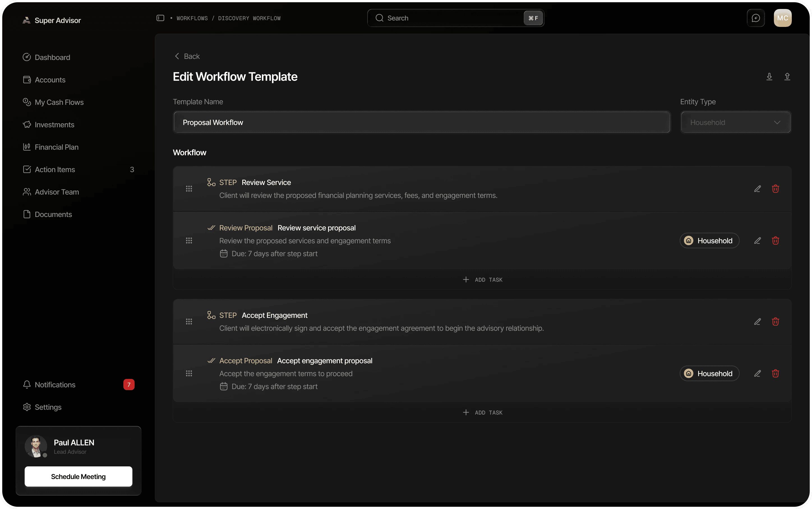Viewport: 812px width, 509px height.
Task: Open Financial Plan in sidebar
Action: tap(50, 147)
